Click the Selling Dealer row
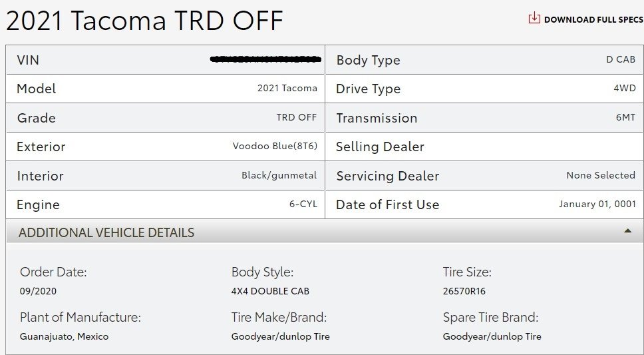Screen dimensions: 644x355 point(484,147)
